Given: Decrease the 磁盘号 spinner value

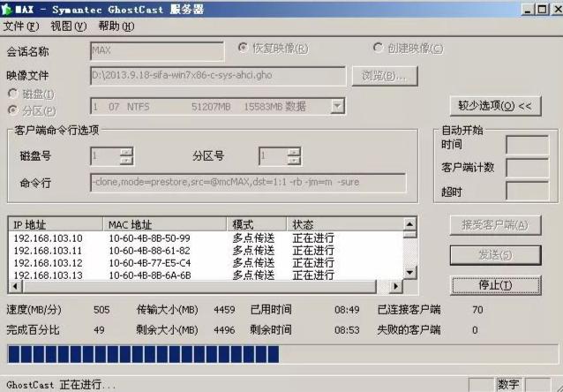Looking at the screenshot, I should [x=126, y=161].
